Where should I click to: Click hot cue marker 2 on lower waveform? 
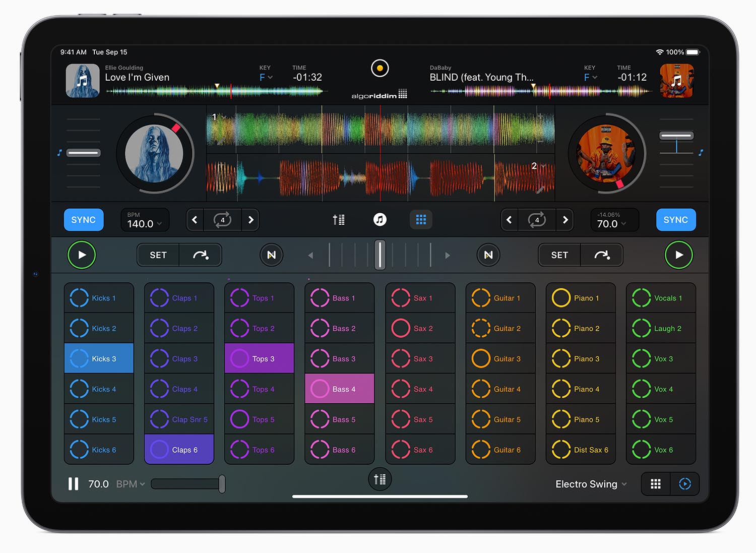(x=534, y=166)
